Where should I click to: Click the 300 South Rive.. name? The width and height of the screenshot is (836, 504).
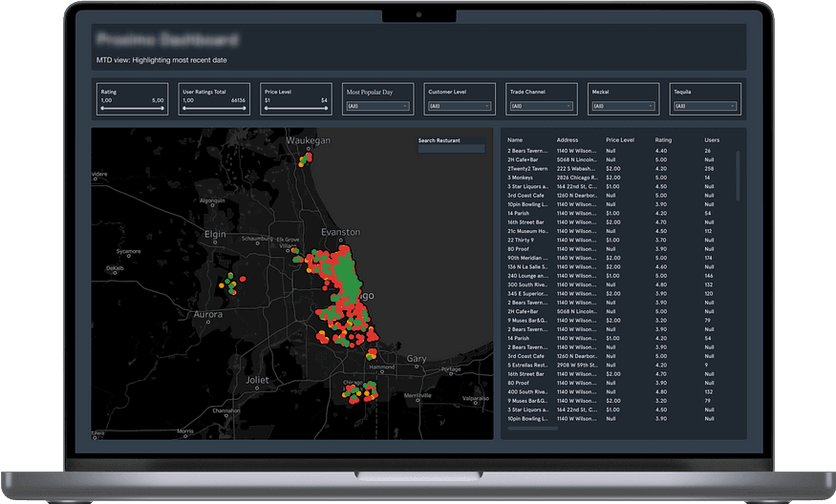(x=527, y=285)
